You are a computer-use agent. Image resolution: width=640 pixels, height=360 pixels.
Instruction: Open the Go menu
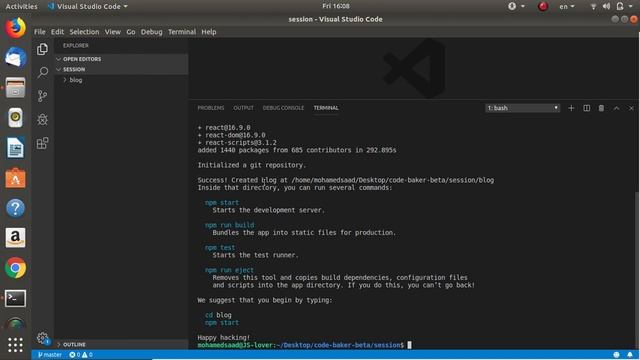point(131,32)
